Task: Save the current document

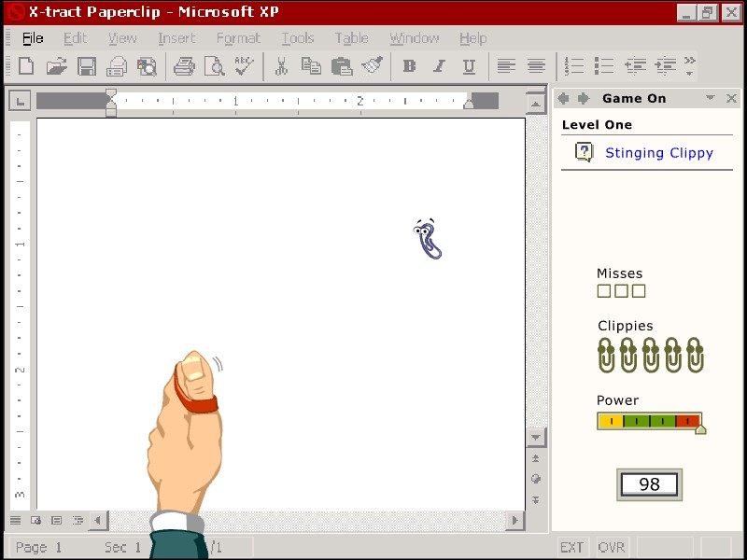Action: point(87,66)
